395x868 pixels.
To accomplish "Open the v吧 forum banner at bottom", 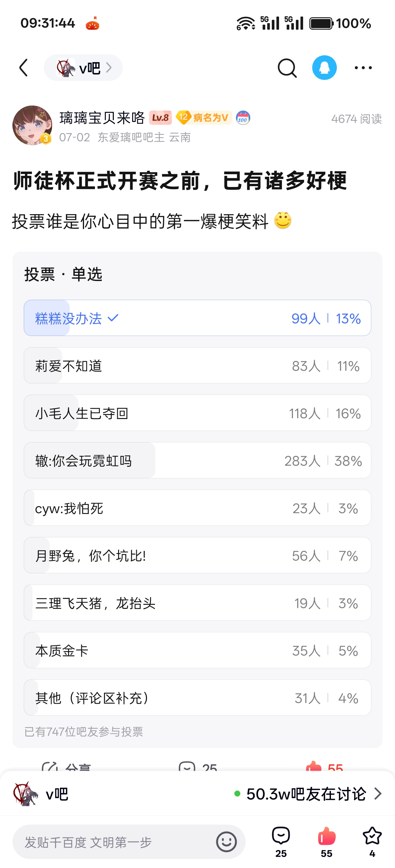I will tap(197, 794).
